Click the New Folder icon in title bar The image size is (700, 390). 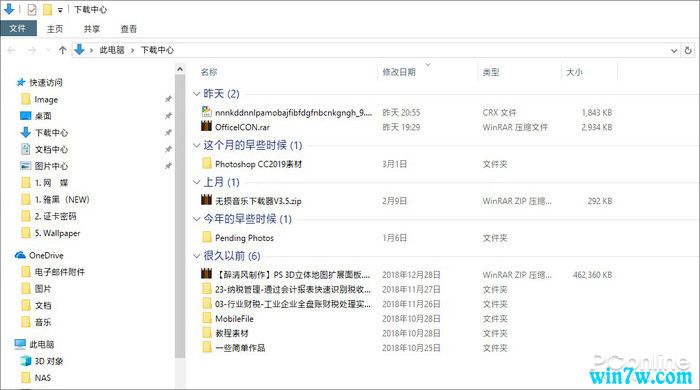pyautogui.click(x=48, y=9)
